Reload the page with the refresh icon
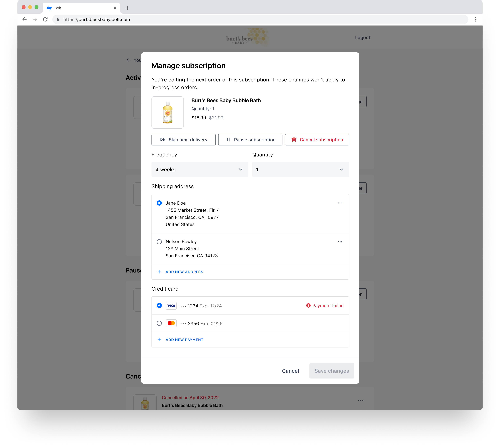This screenshot has height=448, width=500. [x=45, y=19]
